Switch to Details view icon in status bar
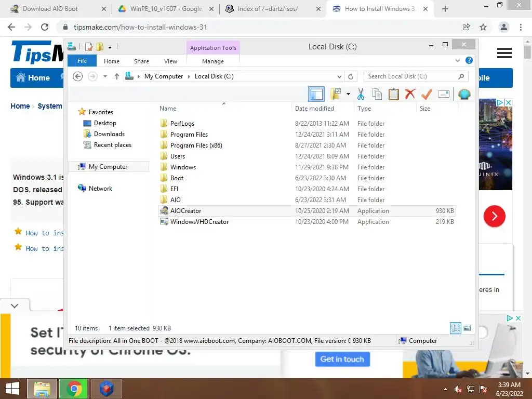The image size is (532, 399). (x=456, y=328)
